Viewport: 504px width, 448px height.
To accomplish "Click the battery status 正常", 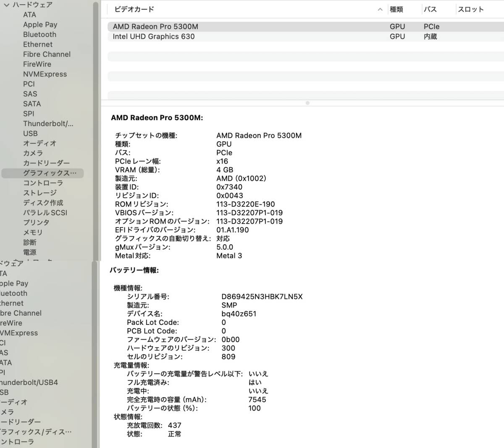I will pos(175,434).
